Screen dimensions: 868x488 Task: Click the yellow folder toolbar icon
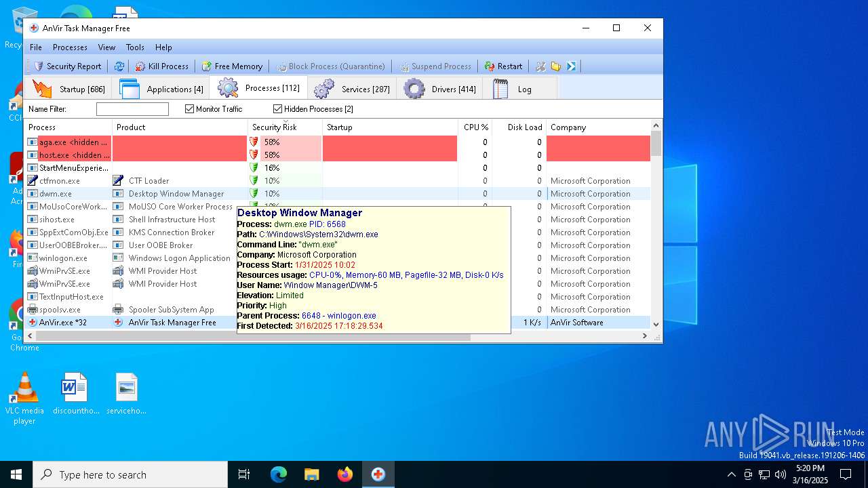[x=556, y=66]
